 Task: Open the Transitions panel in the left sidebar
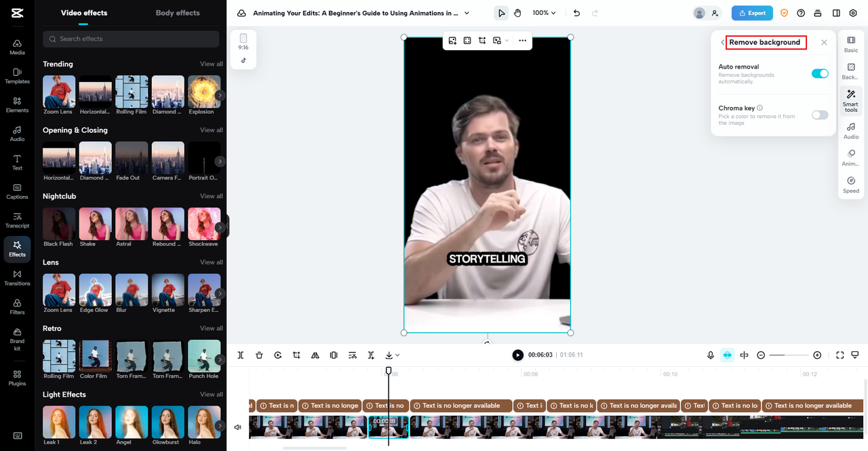(x=17, y=278)
